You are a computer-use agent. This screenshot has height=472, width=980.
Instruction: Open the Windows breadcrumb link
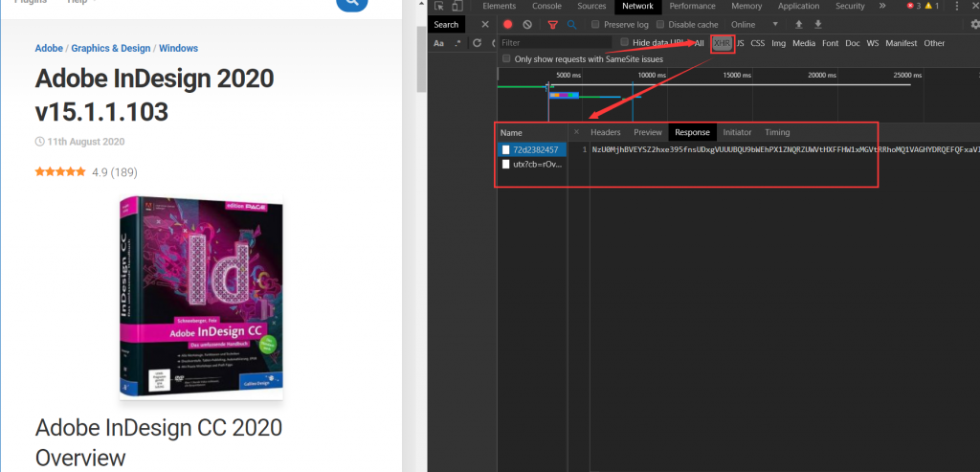(x=178, y=48)
